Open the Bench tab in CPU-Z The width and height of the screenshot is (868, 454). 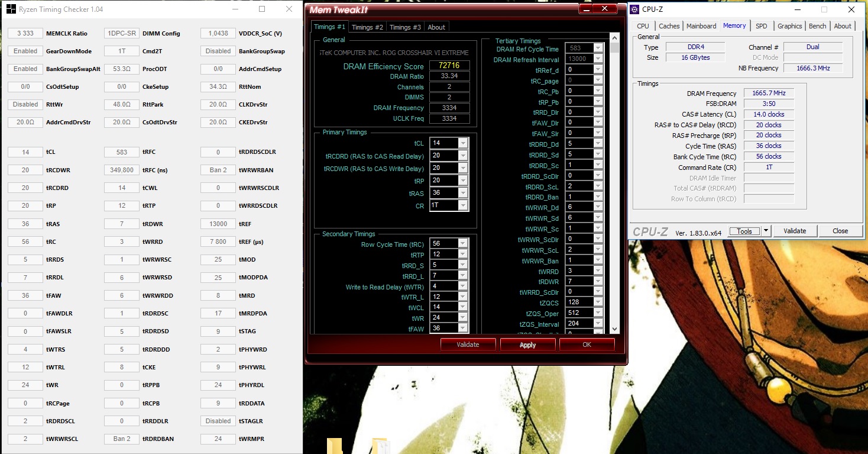tap(818, 26)
